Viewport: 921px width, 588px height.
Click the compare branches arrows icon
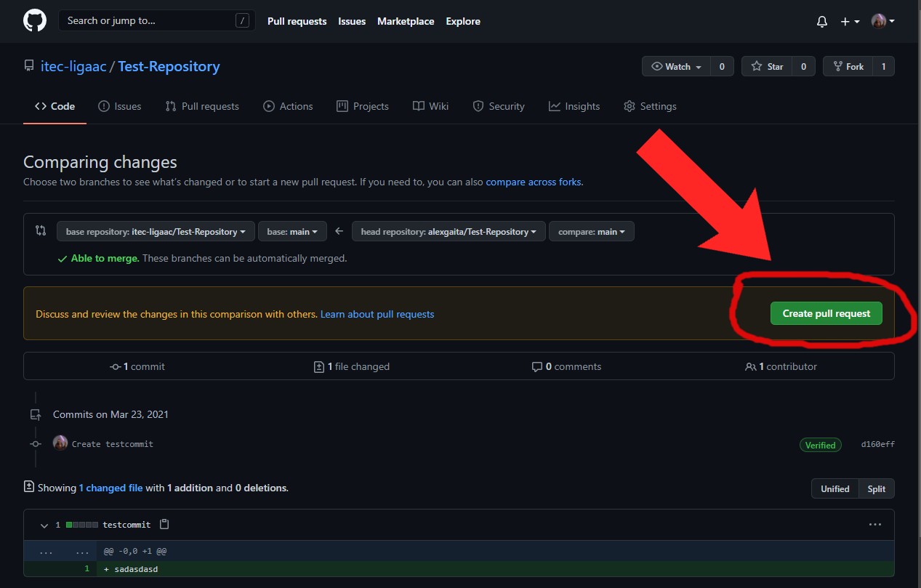pos(41,230)
